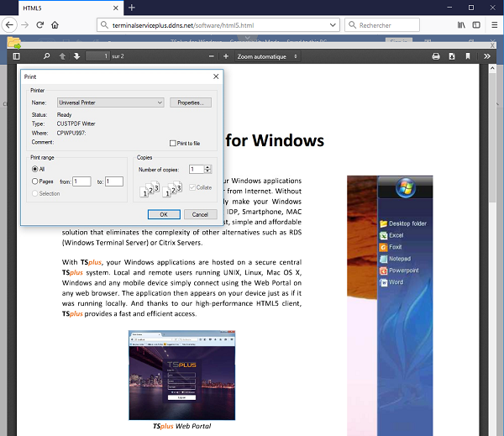504x436 pixels.
Task: Open the Firefox hamburger menu
Action: click(493, 25)
